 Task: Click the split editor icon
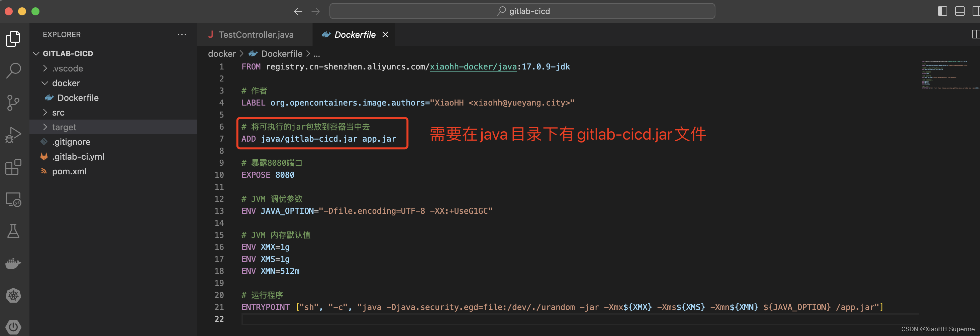975,34
